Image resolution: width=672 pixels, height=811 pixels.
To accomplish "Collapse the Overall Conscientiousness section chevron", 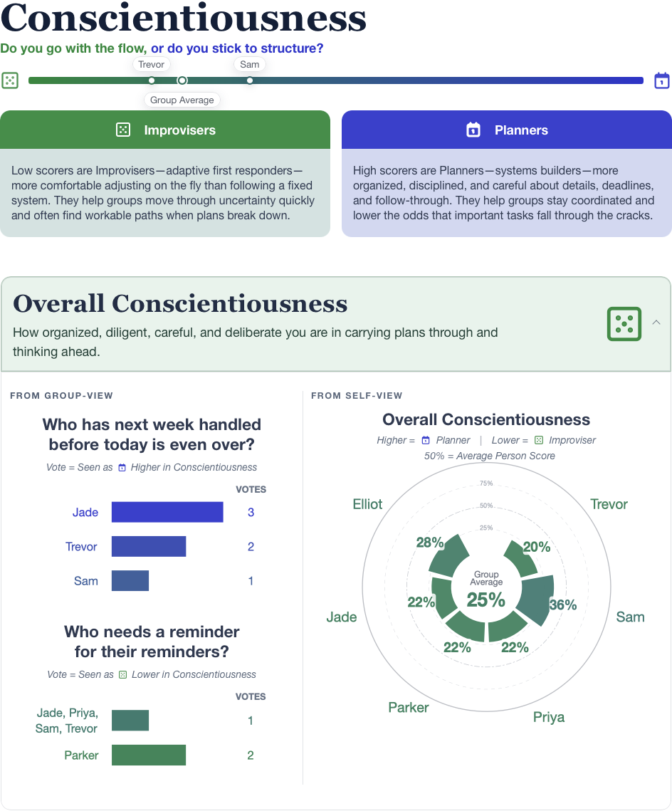I will pos(656,323).
